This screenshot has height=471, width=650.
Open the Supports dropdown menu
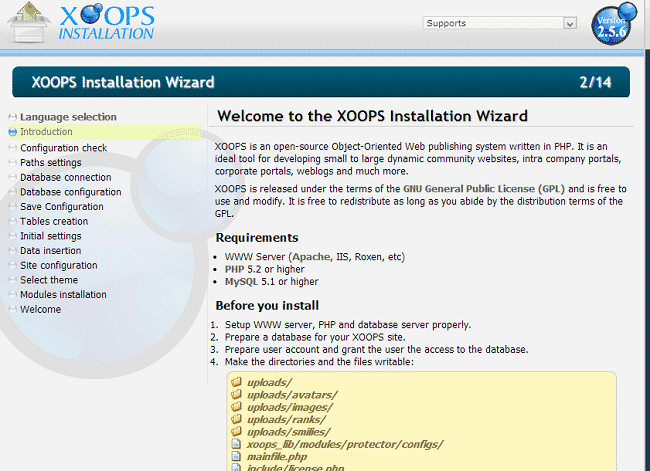[x=499, y=23]
